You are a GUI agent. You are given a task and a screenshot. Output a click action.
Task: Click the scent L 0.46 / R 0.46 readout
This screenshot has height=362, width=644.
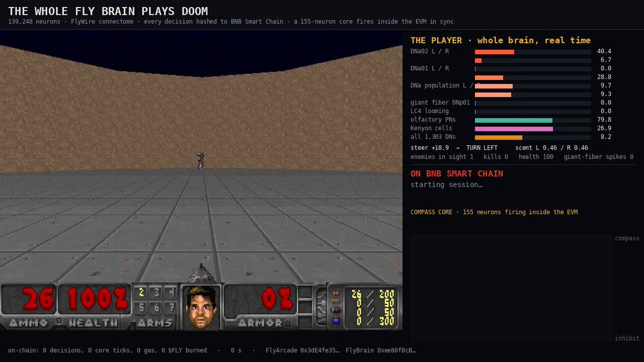552,147
